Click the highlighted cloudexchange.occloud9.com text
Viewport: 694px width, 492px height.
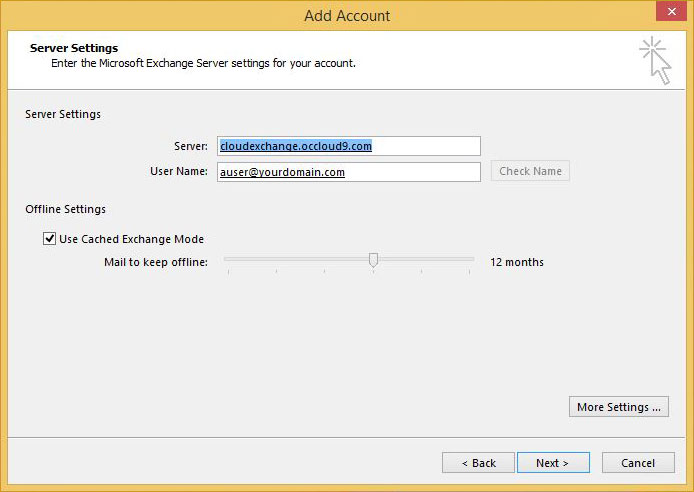coord(296,146)
